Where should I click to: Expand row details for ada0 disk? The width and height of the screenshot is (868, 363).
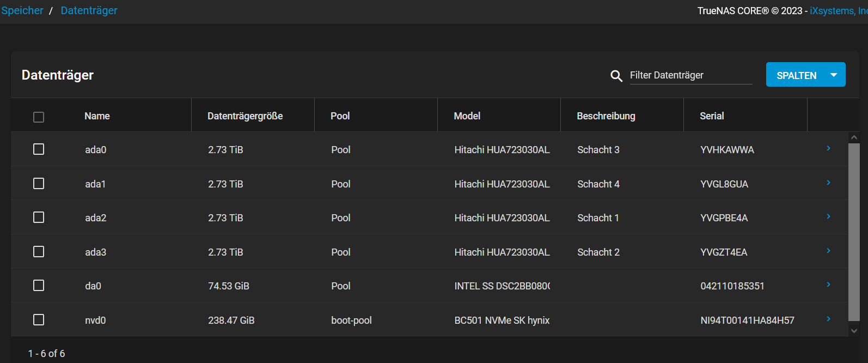pos(828,148)
